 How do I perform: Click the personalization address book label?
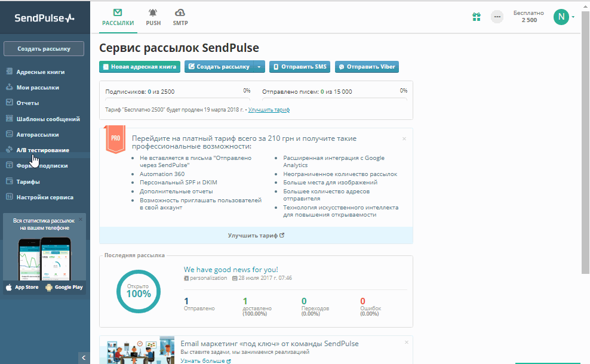[x=205, y=278]
